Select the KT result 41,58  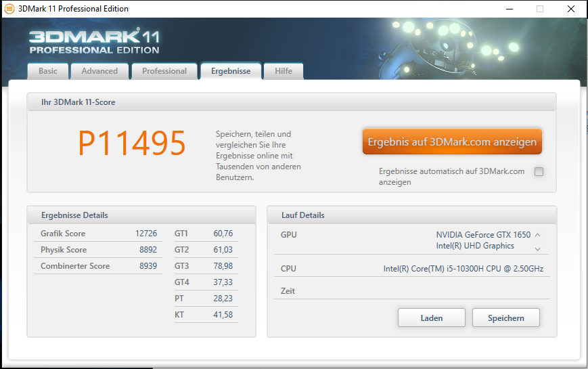point(223,315)
